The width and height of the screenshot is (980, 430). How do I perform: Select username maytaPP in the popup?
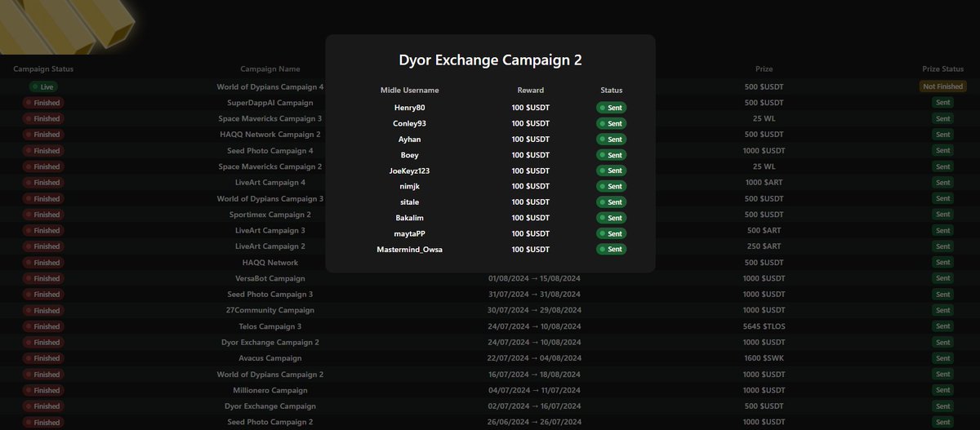point(410,233)
